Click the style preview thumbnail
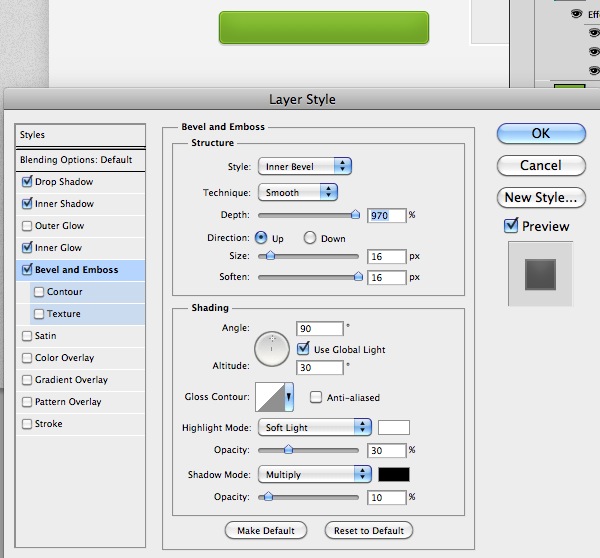Image resolution: width=600 pixels, height=558 pixels. [x=540, y=274]
